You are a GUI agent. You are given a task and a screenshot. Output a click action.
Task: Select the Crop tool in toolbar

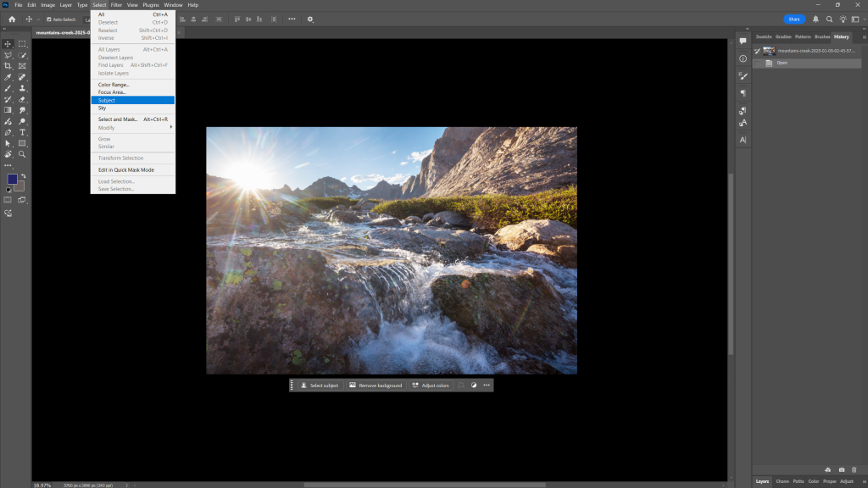coord(8,66)
